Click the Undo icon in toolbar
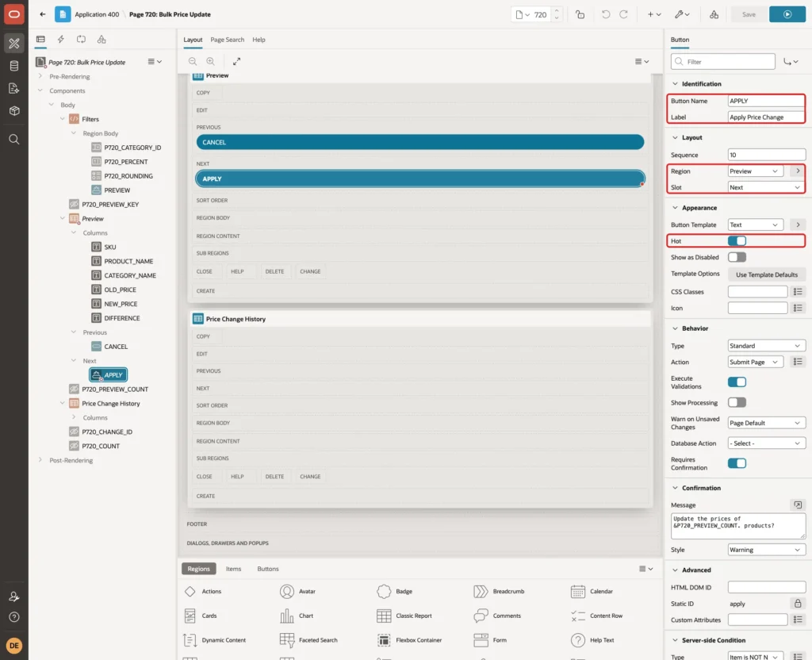The height and width of the screenshot is (660, 812). pos(605,14)
